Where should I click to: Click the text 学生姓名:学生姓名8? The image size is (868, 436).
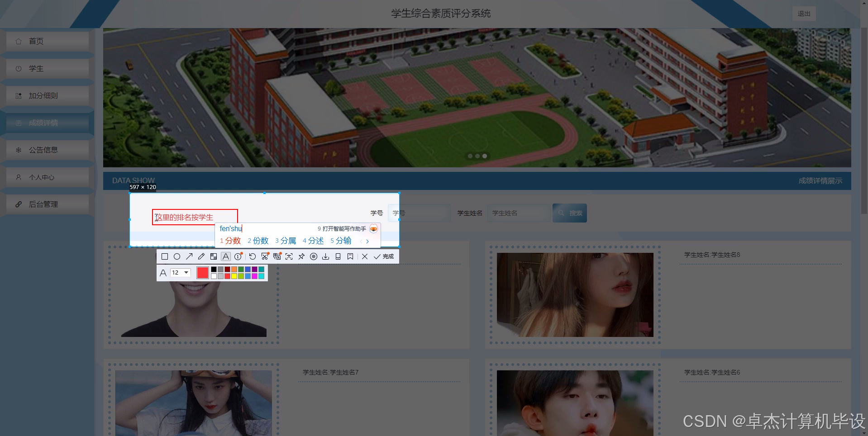click(x=712, y=255)
